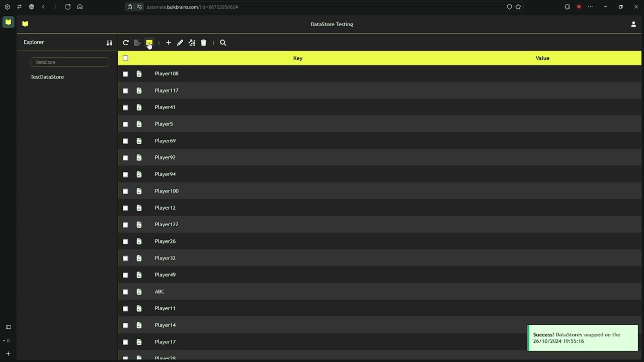Open new tab with bottom plus icon
Viewport: 644px width, 362px height.
[x=8, y=354]
